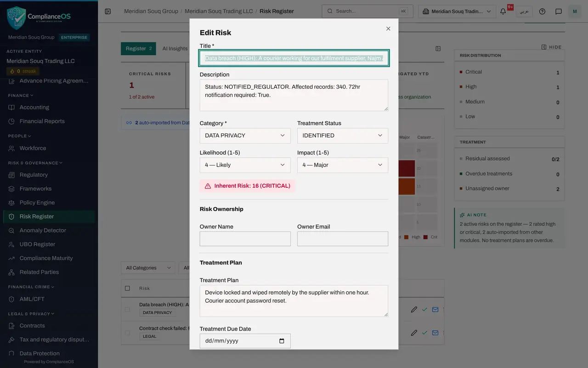
Task: Collapse the RISK & GOVERNANCE sidebar section
Action: pos(34,163)
